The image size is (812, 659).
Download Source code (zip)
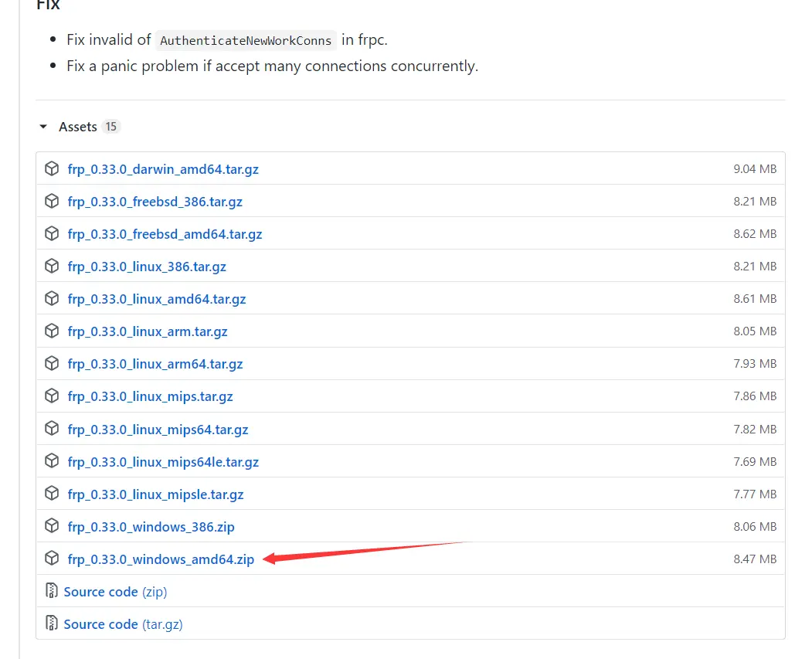115,592
